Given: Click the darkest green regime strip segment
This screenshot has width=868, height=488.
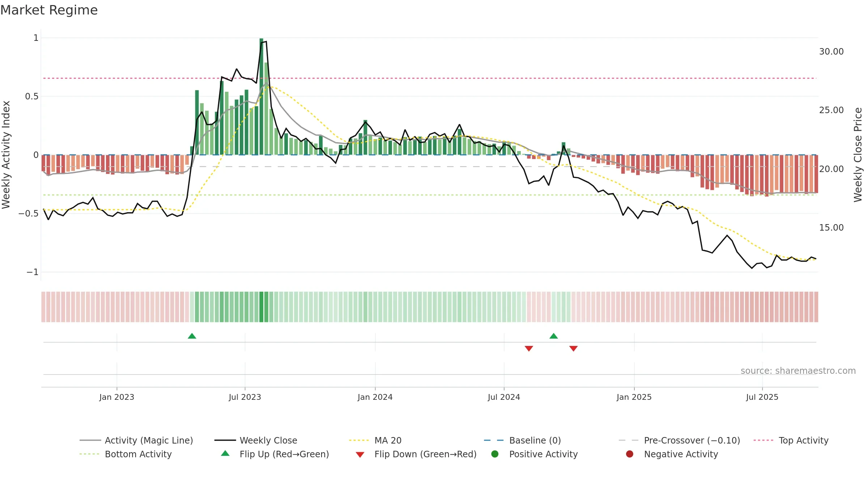Looking at the screenshot, I should point(261,307).
